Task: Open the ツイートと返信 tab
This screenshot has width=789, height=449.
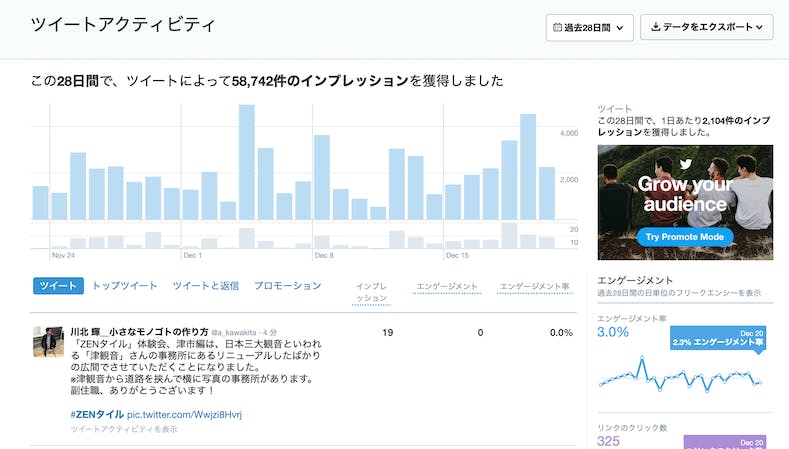Action: tap(206, 286)
